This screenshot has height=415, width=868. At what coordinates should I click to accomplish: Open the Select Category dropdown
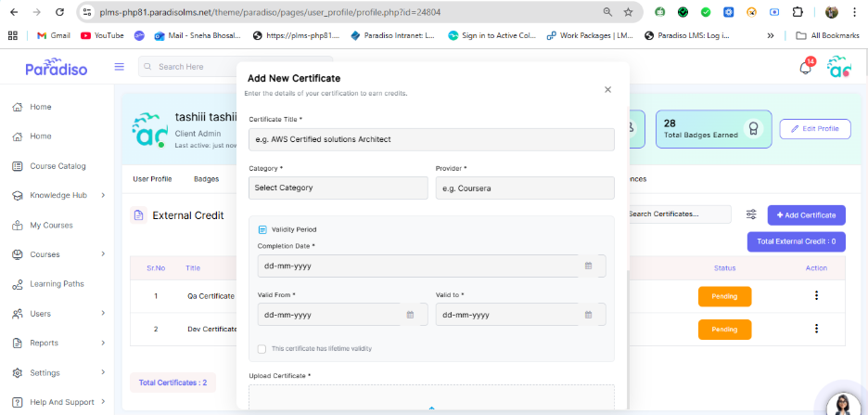tap(338, 188)
